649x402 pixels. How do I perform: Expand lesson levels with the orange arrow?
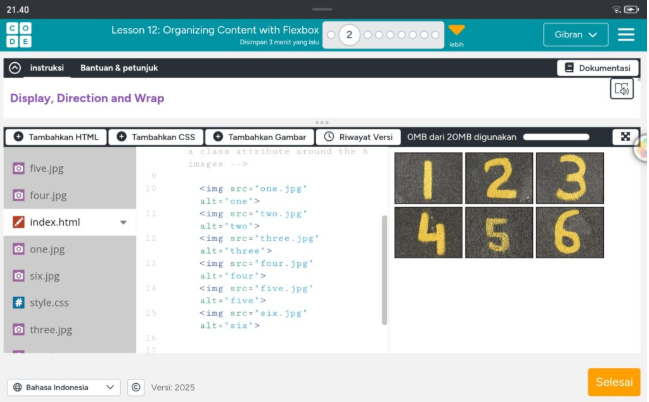456,31
